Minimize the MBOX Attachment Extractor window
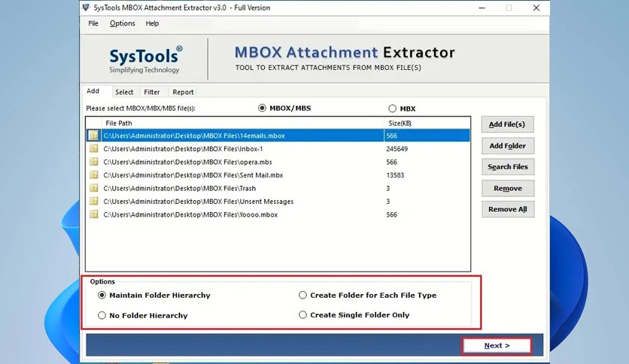 click(482, 8)
